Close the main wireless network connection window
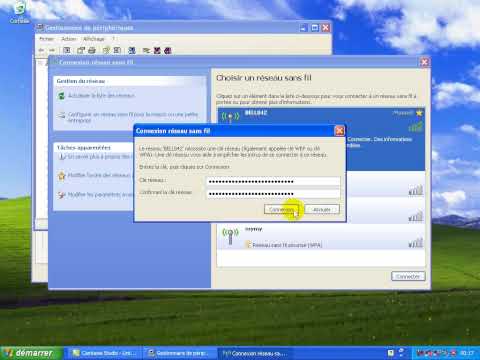Screen dimensions: 480x360 424,62
